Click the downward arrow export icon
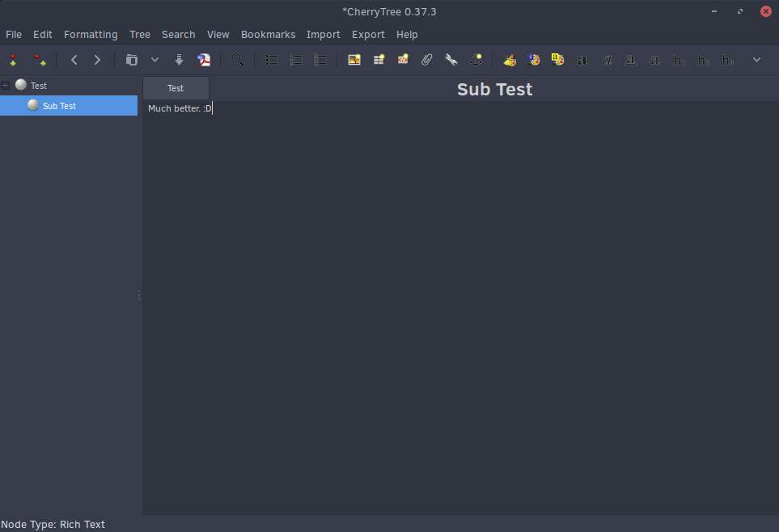Screen dimensions: 779x532 pos(180,60)
